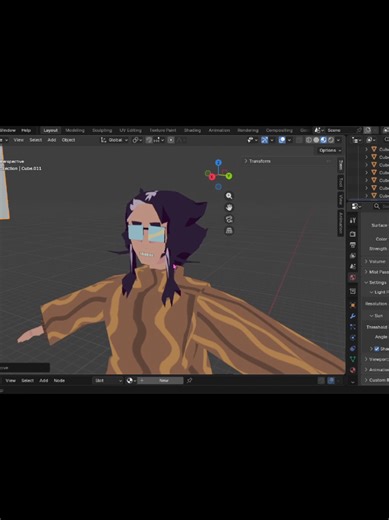Switch to rendered viewport shading
The image size is (389, 520).
[331, 140]
